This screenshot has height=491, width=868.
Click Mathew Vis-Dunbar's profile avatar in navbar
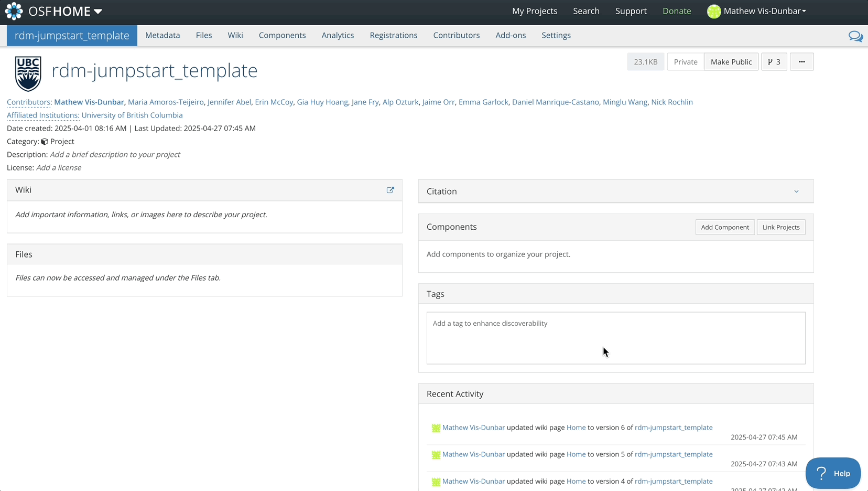[713, 12]
